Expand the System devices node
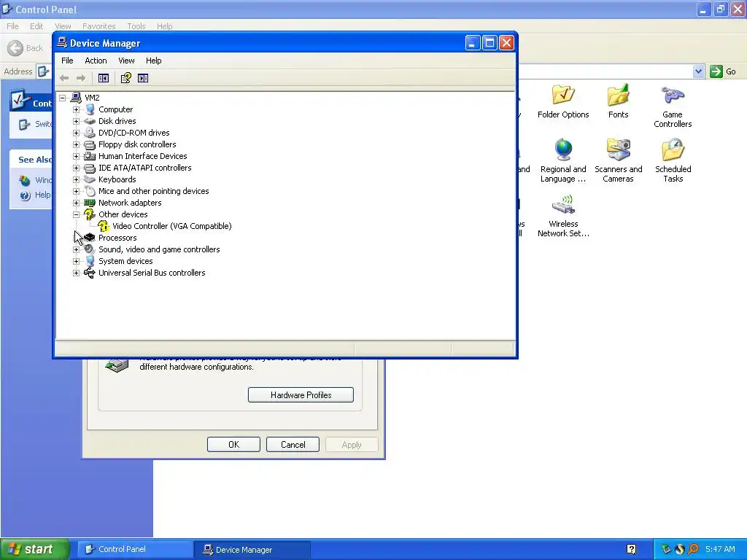747x560 pixels. click(76, 261)
